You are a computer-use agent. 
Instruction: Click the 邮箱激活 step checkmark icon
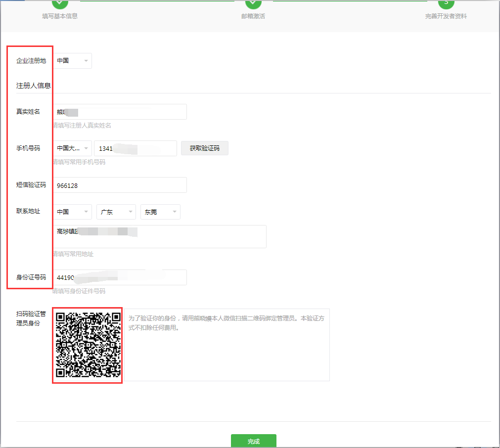coord(253,3)
